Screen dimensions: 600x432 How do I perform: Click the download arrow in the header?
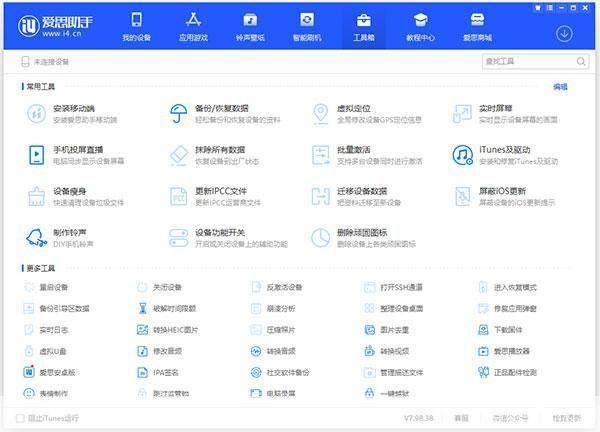point(564,33)
